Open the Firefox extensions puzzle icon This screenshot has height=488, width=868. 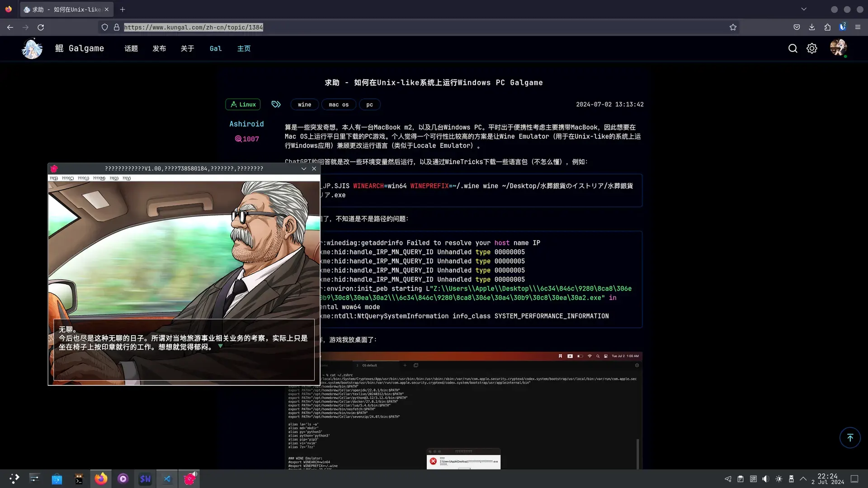coord(827,27)
